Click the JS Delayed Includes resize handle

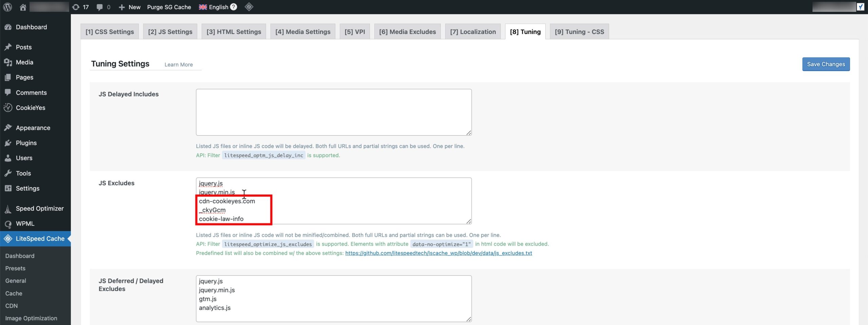point(469,133)
